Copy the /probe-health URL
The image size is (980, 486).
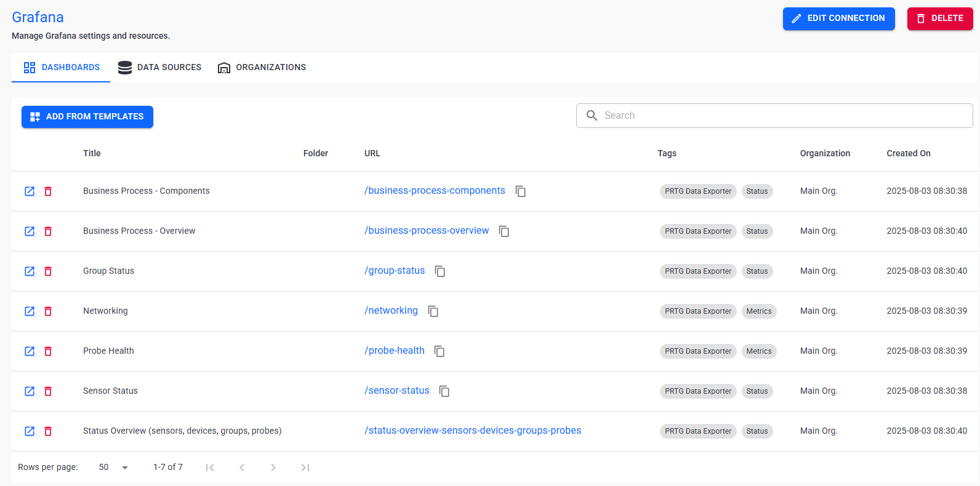click(x=440, y=351)
